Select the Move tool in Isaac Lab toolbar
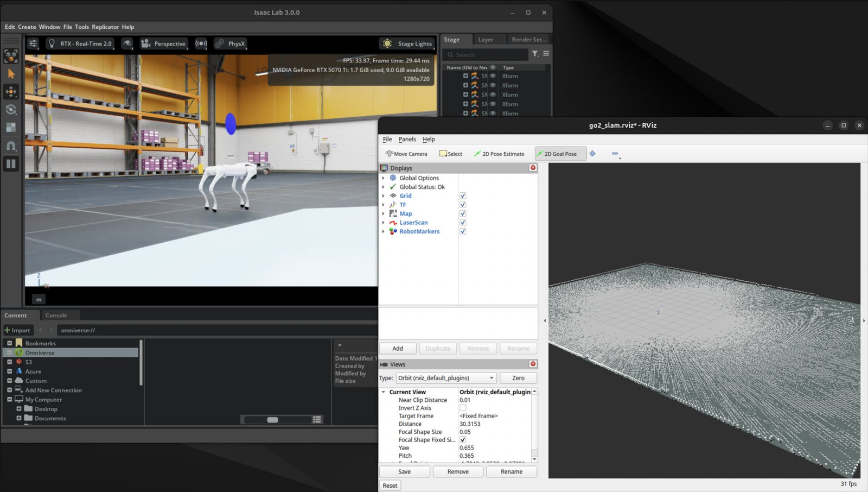 (x=11, y=92)
